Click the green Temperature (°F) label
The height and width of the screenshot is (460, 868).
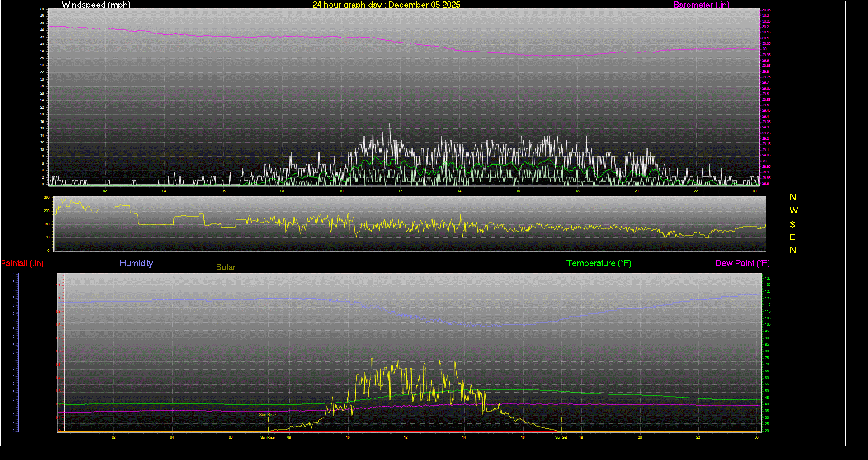599,263
